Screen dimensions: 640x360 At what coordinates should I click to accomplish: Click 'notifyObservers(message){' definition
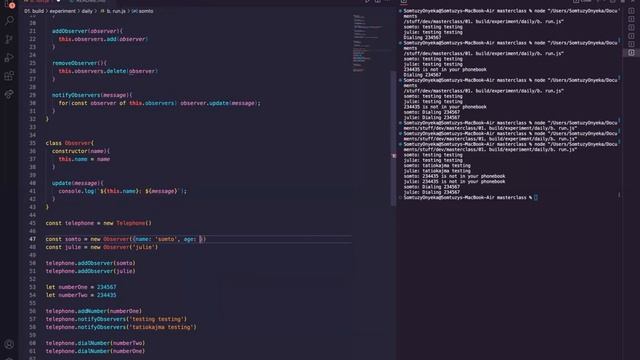(x=92, y=95)
